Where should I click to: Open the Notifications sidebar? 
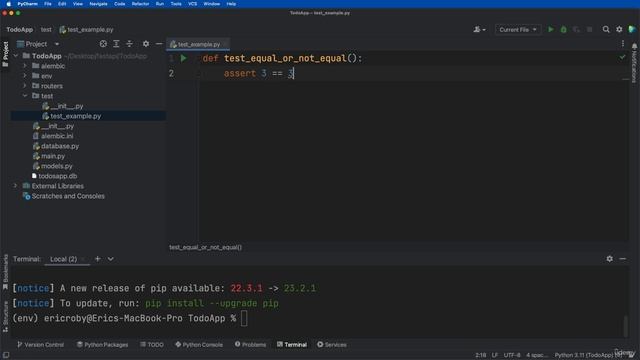click(x=634, y=62)
